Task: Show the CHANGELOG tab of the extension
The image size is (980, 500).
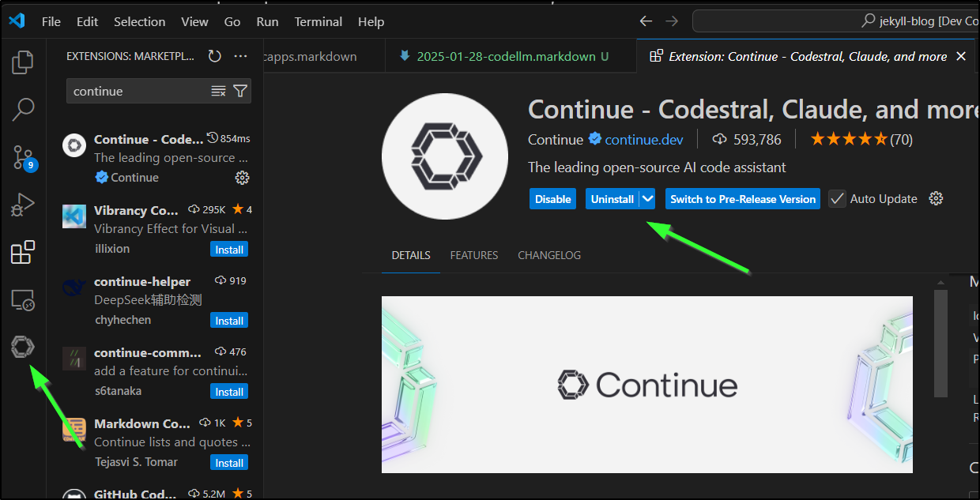Action: (549, 255)
